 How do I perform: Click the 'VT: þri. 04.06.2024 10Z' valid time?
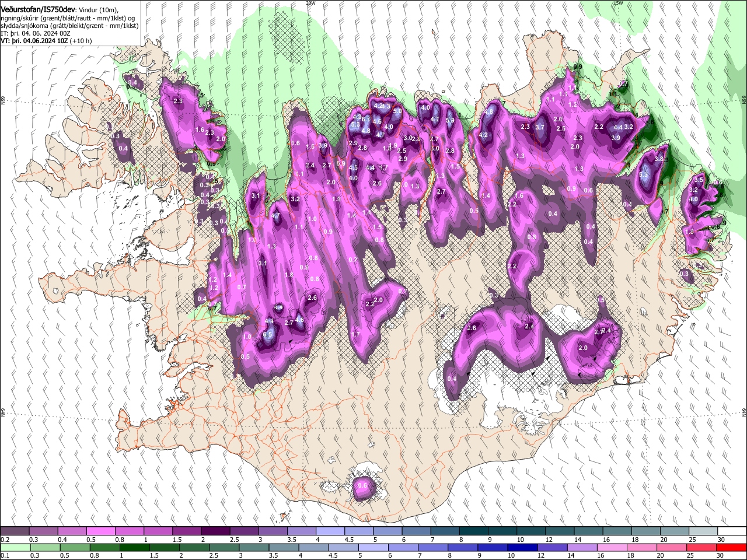[x=34, y=41]
